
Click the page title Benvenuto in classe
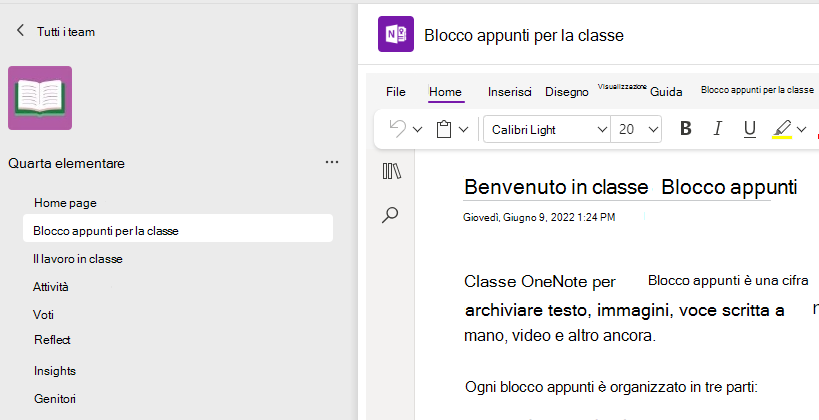[x=556, y=187]
